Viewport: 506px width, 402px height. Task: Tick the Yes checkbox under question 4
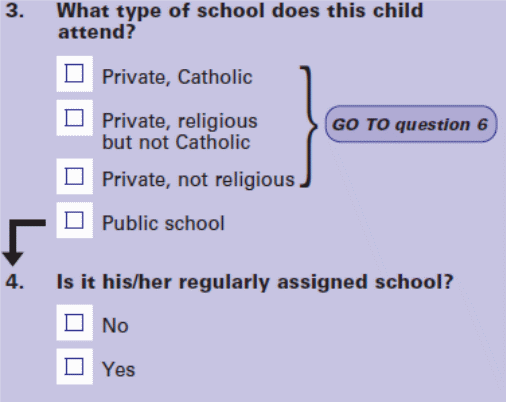(x=74, y=366)
